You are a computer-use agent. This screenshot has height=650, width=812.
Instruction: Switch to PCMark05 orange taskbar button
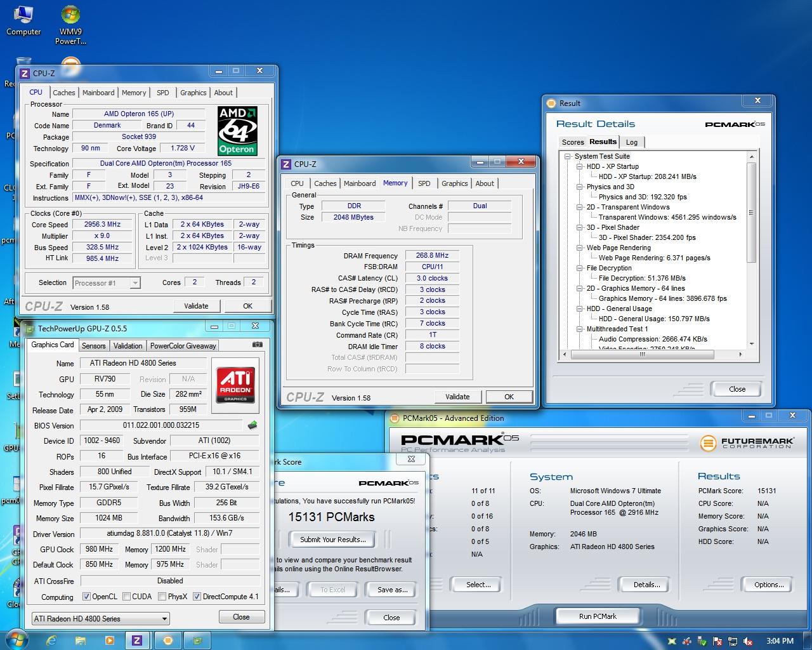[x=168, y=640]
